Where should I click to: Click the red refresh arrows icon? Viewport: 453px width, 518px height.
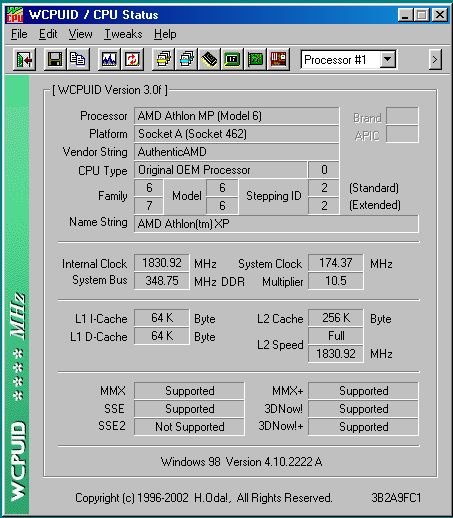[x=132, y=60]
